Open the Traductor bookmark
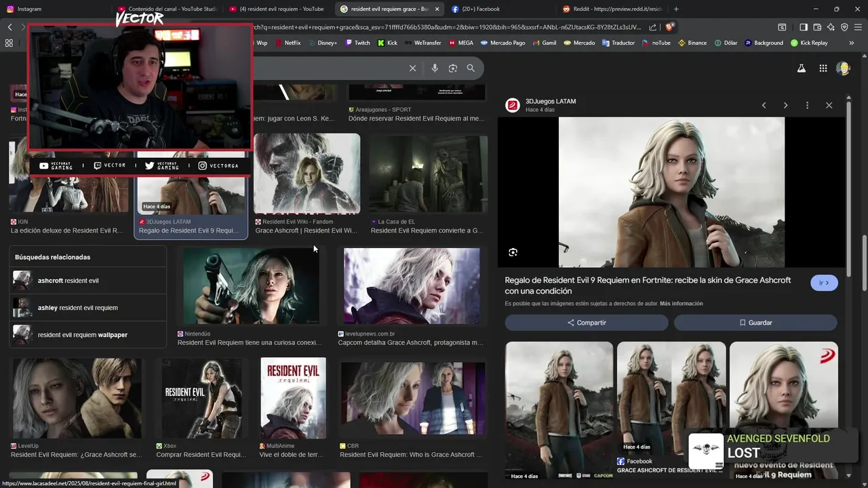 coord(618,43)
